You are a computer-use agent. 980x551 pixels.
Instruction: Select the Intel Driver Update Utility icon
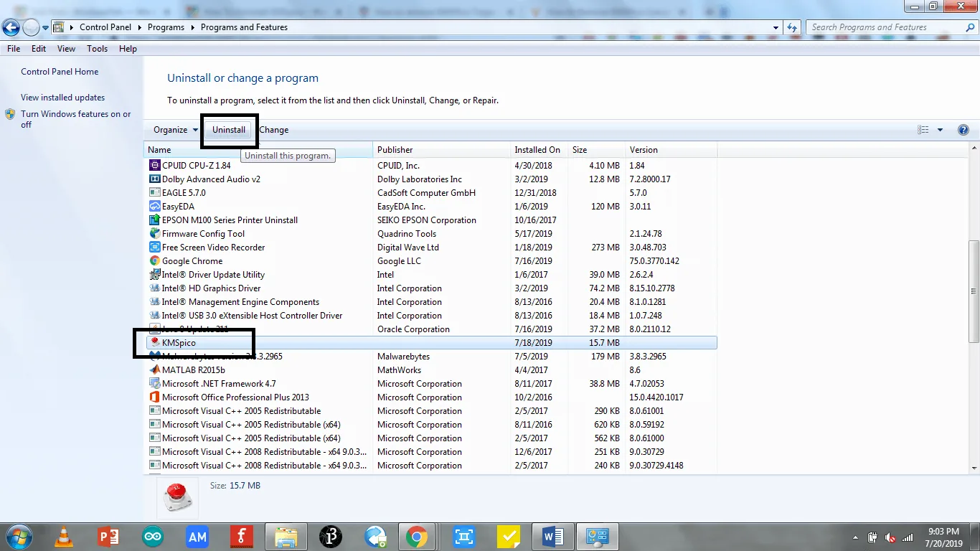click(154, 275)
